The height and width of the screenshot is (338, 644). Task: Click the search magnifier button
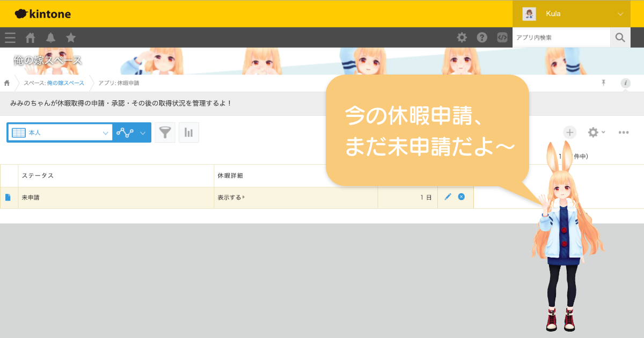pyautogui.click(x=620, y=38)
